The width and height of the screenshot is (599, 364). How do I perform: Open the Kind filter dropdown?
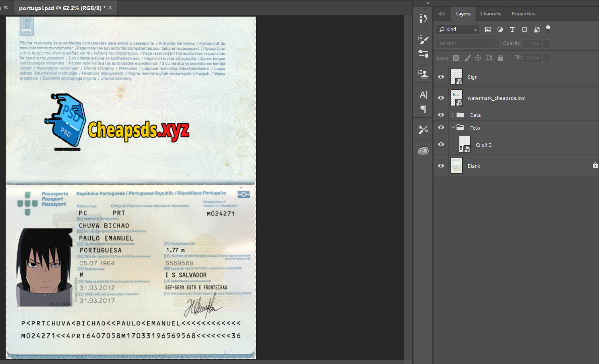457,30
